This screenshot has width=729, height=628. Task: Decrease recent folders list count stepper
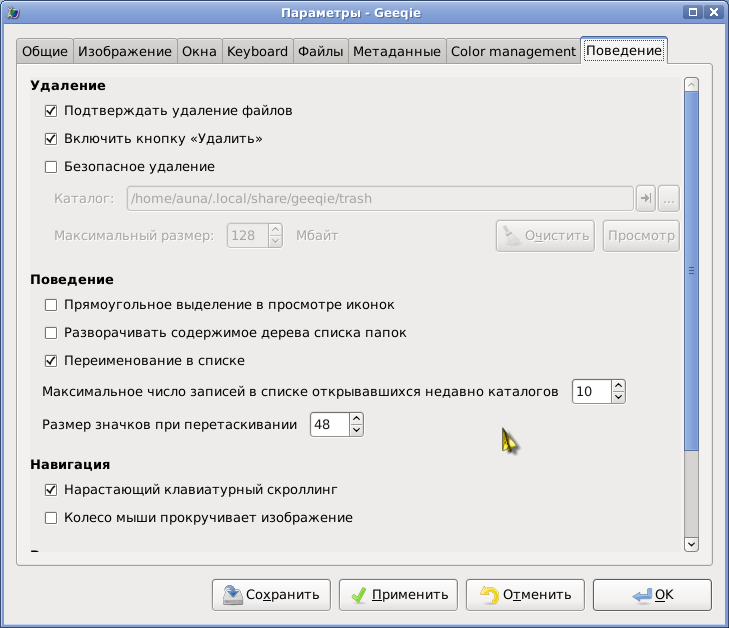pos(618,397)
